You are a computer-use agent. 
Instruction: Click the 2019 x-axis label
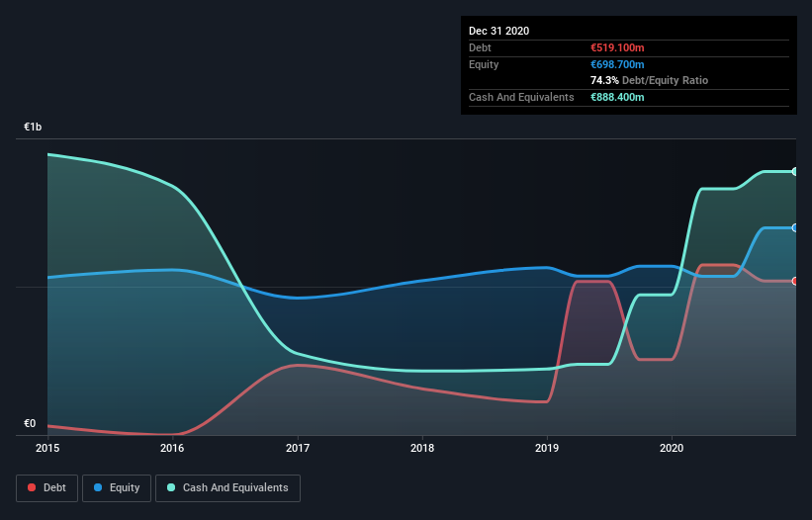(x=547, y=448)
